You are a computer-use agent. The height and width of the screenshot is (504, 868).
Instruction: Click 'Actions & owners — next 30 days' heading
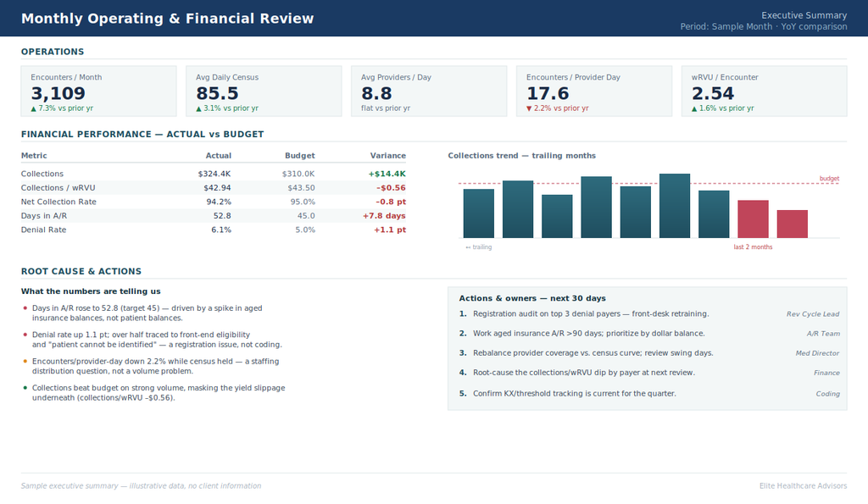tap(532, 298)
